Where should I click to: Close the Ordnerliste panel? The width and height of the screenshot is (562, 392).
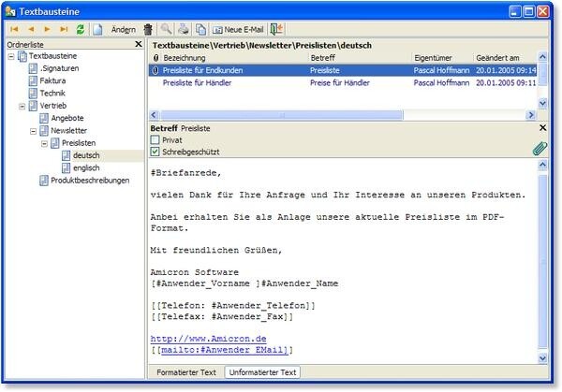[138, 44]
